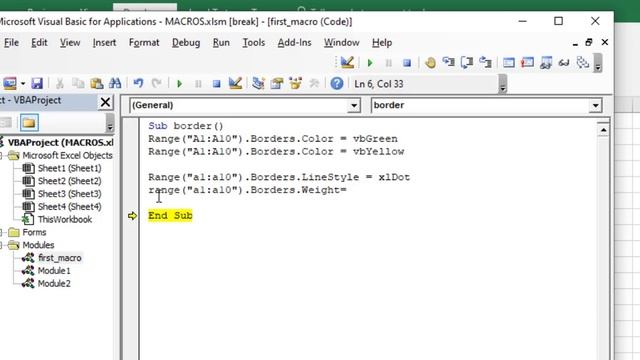Open the Edit menu
The height and width of the screenshot is (360, 640).
point(39,42)
